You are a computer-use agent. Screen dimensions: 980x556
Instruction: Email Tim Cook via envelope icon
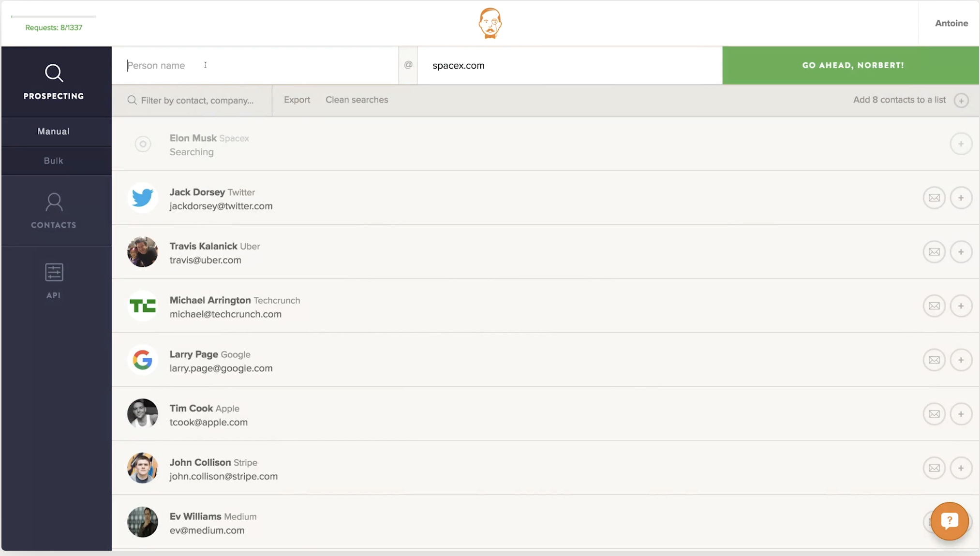934,414
